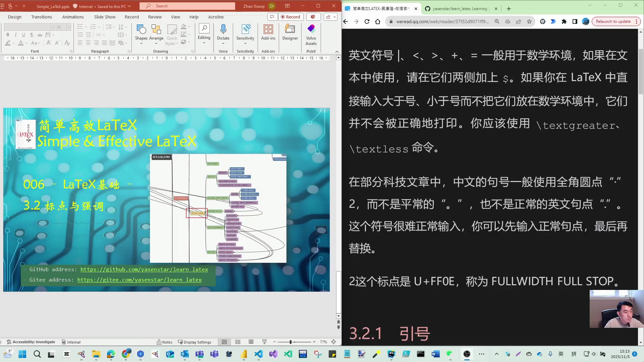The height and width of the screenshot is (362, 644).
Task: Open the Shapes gallery in PowerPoint
Action: (141, 34)
